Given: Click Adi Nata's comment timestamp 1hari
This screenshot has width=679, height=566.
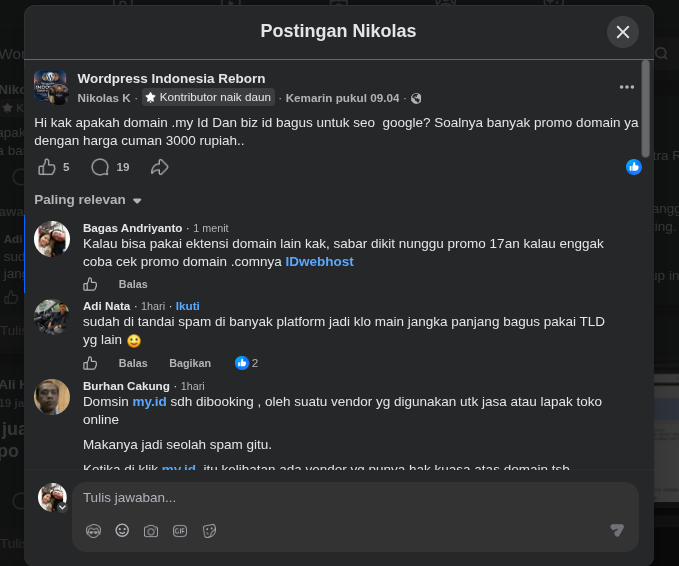Looking at the screenshot, I should (153, 306).
